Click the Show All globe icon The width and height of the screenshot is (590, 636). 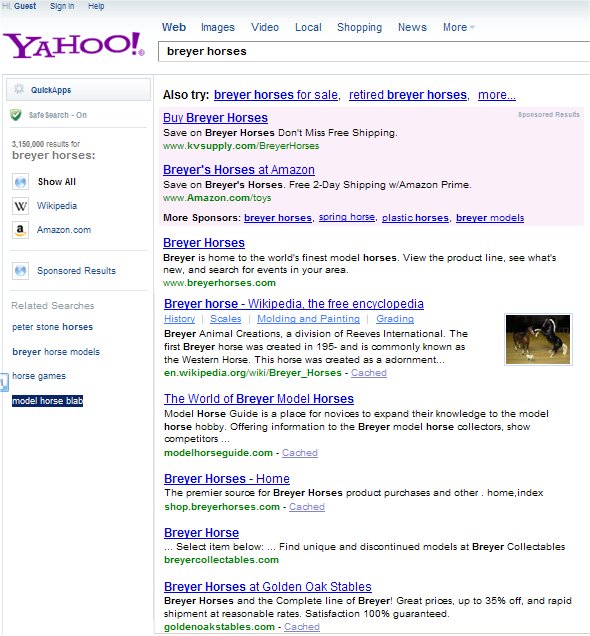[20, 182]
